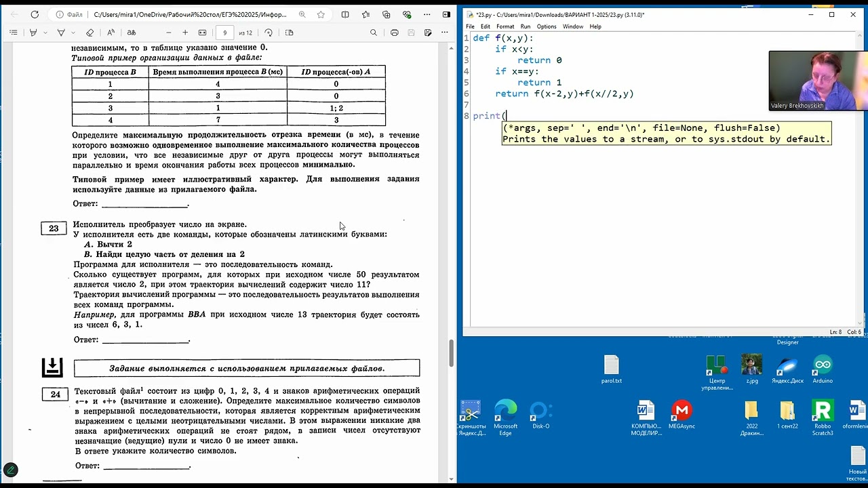Open the Edge favorites list

point(366,14)
